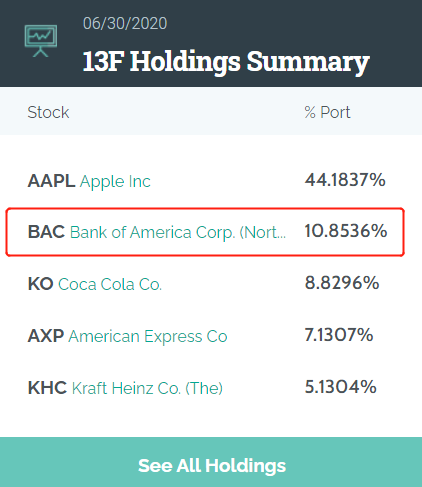This screenshot has width=422, height=487.
Task: Click Bank of America's 10.8536% value
Action: (x=346, y=231)
